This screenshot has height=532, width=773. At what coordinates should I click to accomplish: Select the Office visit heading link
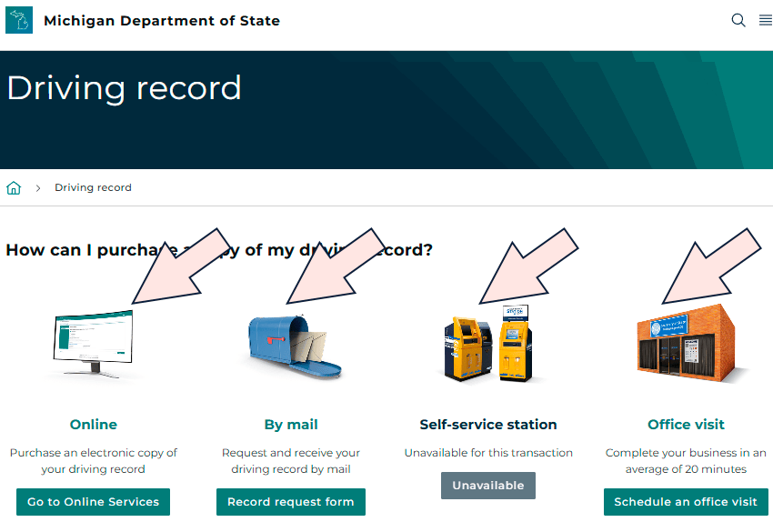[686, 425]
